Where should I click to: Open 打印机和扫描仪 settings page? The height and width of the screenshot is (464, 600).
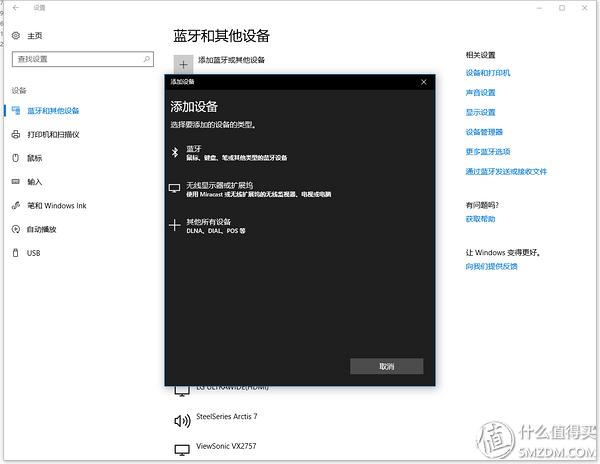click(53, 134)
